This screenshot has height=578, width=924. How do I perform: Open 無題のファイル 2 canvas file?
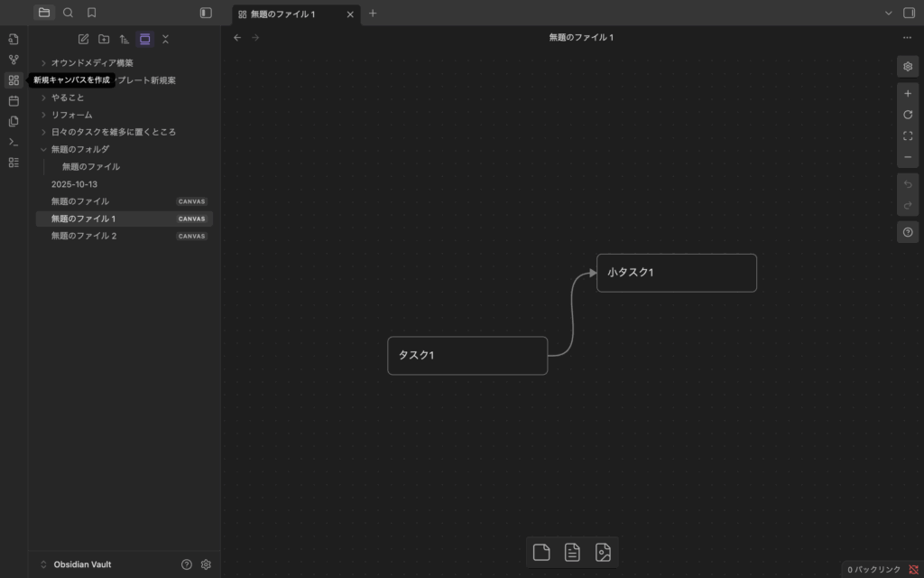[x=84, y=236]
